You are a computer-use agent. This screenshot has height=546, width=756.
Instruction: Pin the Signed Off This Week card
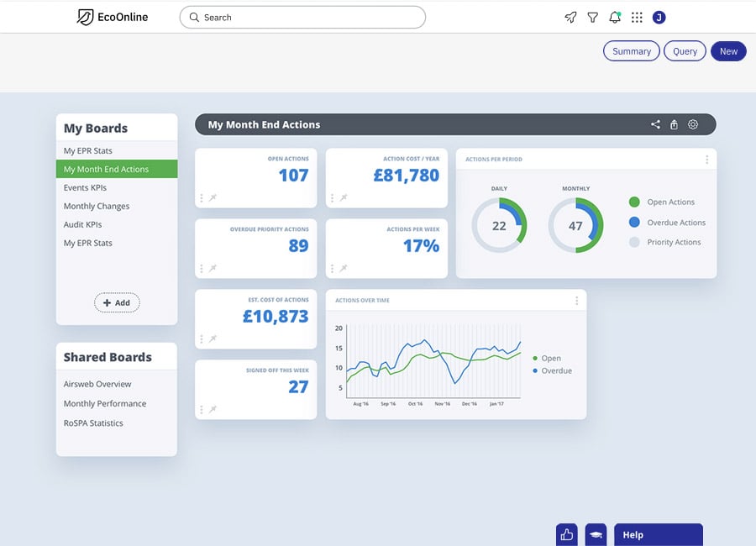click(x=213, y=410)
